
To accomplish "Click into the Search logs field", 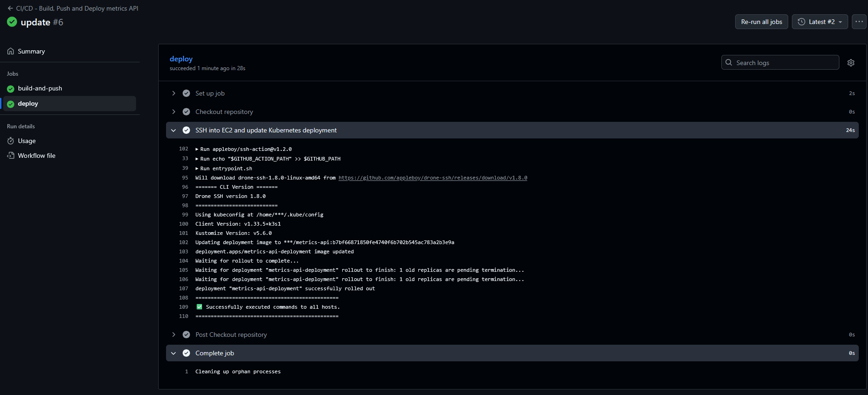I will [784, 63].
